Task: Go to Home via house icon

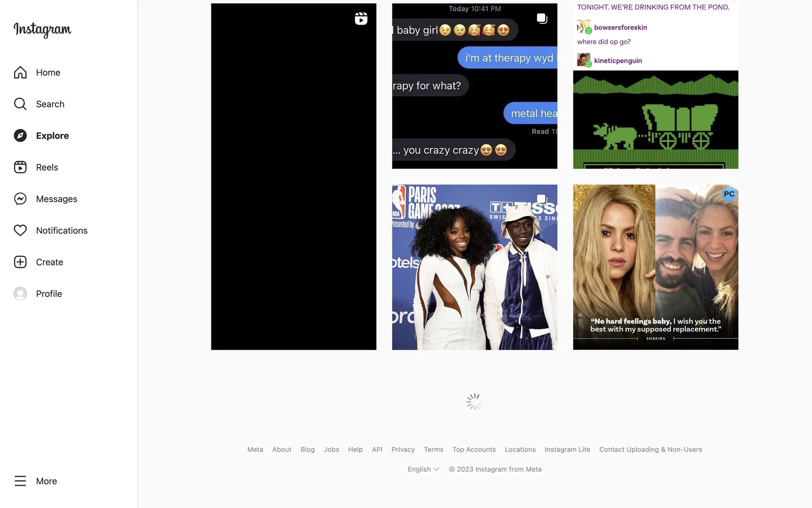Action: pos(20,72)
